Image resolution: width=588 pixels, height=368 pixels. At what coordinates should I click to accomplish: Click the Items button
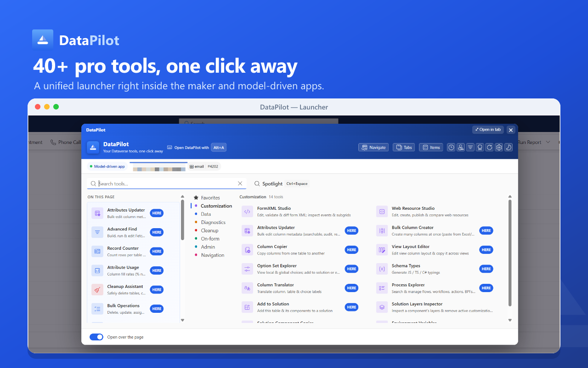tap(431, 147)
